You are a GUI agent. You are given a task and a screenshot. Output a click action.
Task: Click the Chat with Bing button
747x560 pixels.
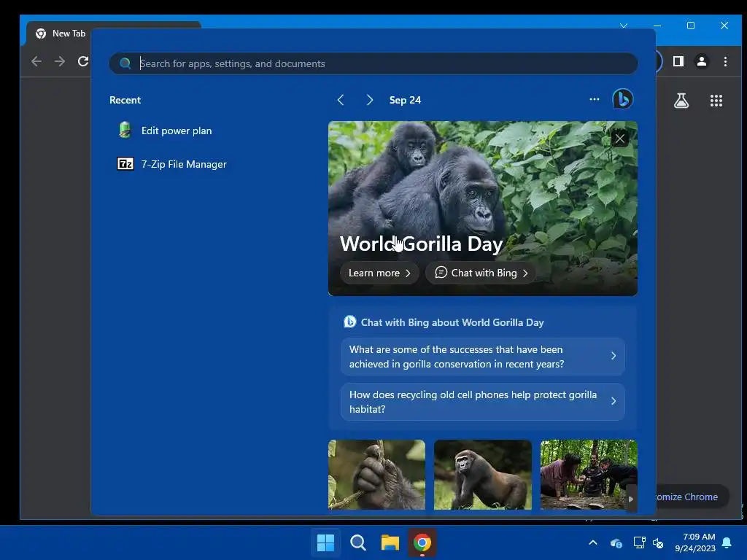(481, 273)
